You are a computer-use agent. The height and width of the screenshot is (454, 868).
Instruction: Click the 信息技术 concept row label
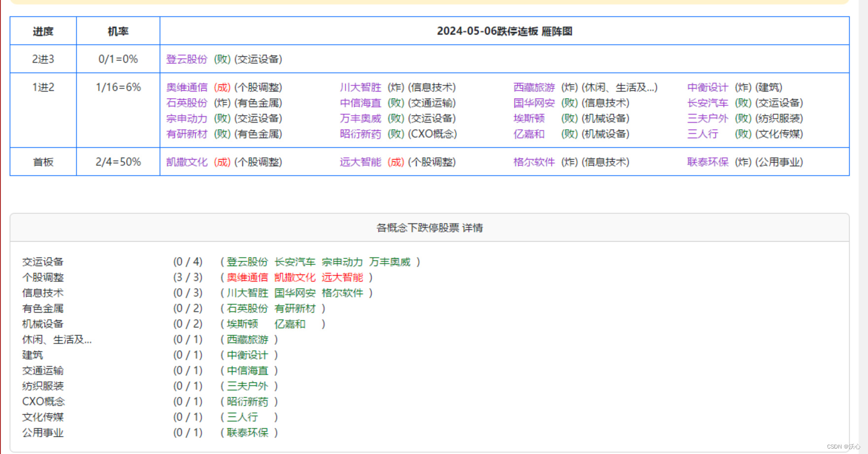[43, 293]
